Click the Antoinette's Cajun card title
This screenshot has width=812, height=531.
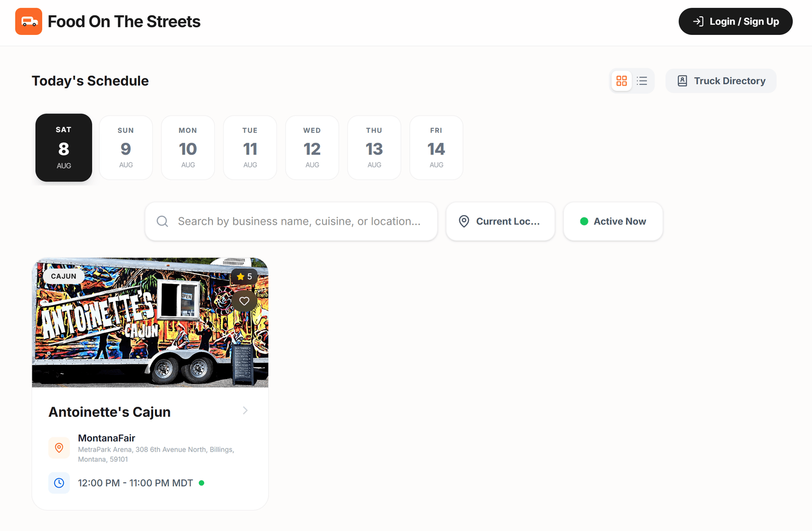pos(109,412)
